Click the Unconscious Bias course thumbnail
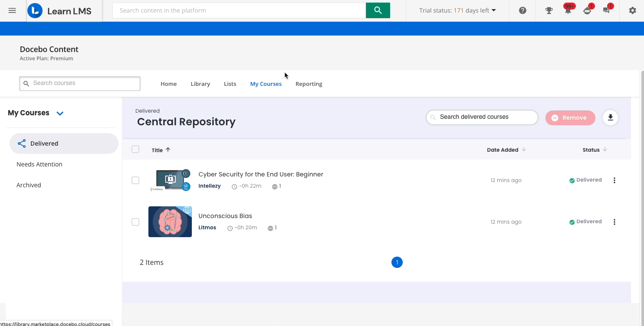This screenshot has width=644, height=326. tap(170, 222)
